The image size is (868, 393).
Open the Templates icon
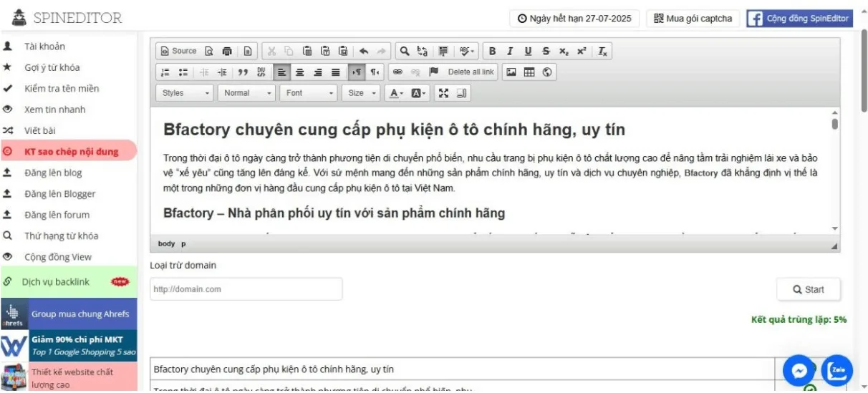(x=247, y=51)
